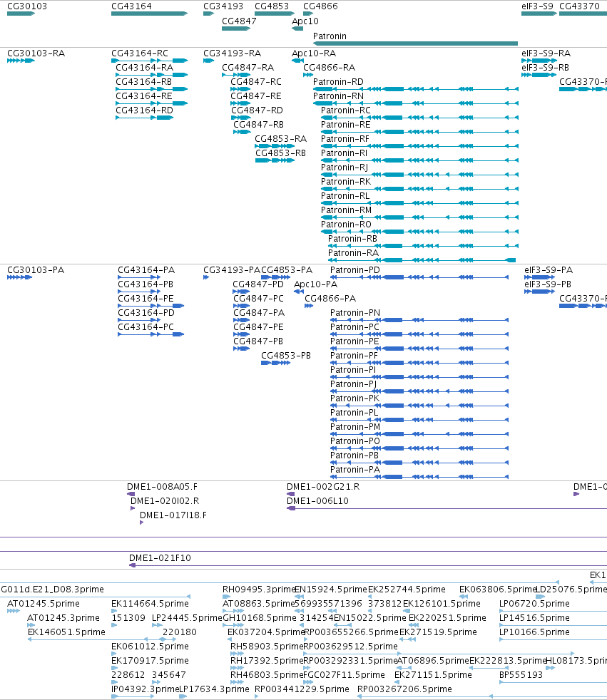This screenshot has height=700, width=607.
Task: Click protein CG43164-PE label
Action: [x=146, y=299]
